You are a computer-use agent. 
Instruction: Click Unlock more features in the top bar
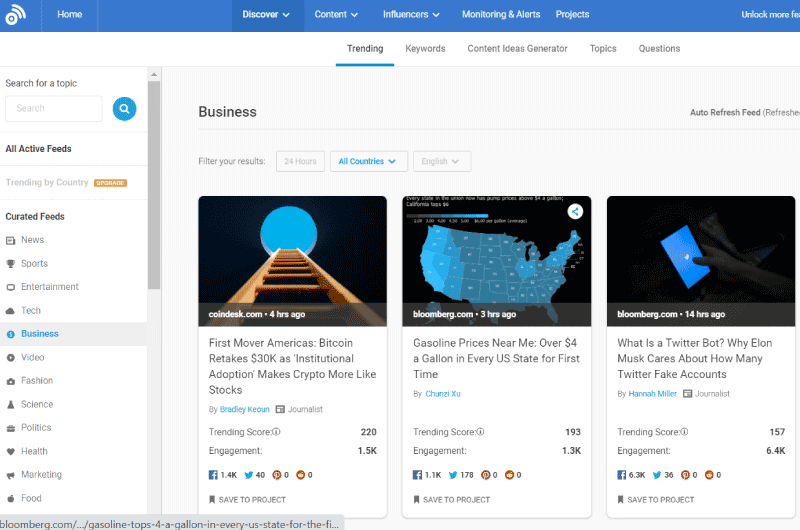coord(770,15)
